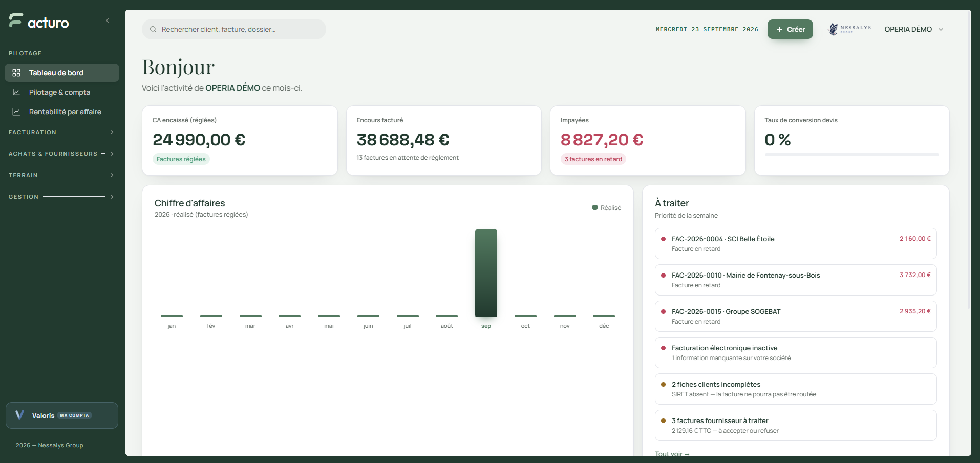Click the Valoris V logo icon
Image resolution: width=980 pixels, height=463 pixels.
point(19,415)
